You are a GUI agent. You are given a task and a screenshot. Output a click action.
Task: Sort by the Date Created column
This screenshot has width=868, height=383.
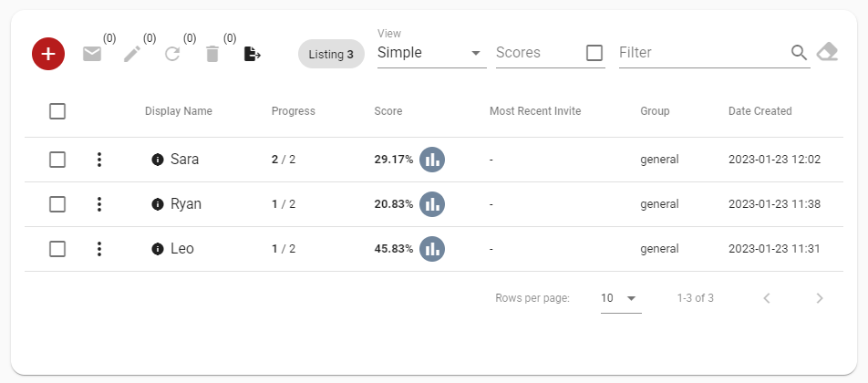(x=760, y=111)
